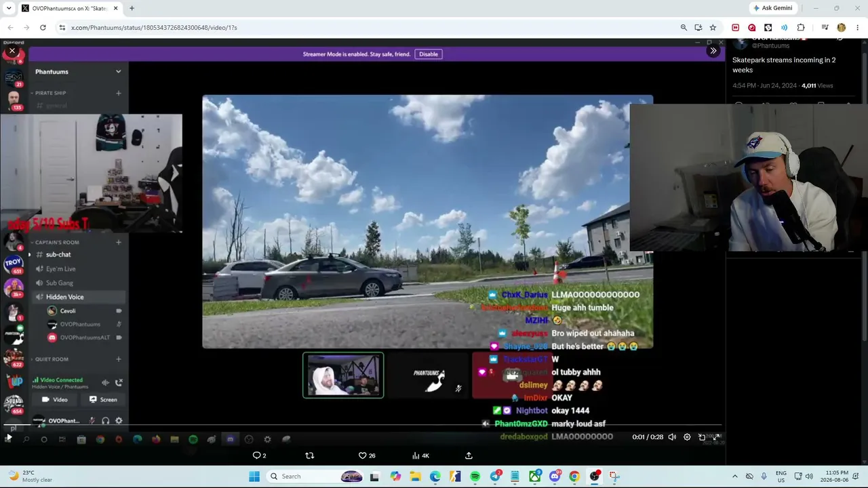Screen dimensions: 868x488
Task: Go back to the previous page
Action: pyautogui.click(x=10, y=28)
